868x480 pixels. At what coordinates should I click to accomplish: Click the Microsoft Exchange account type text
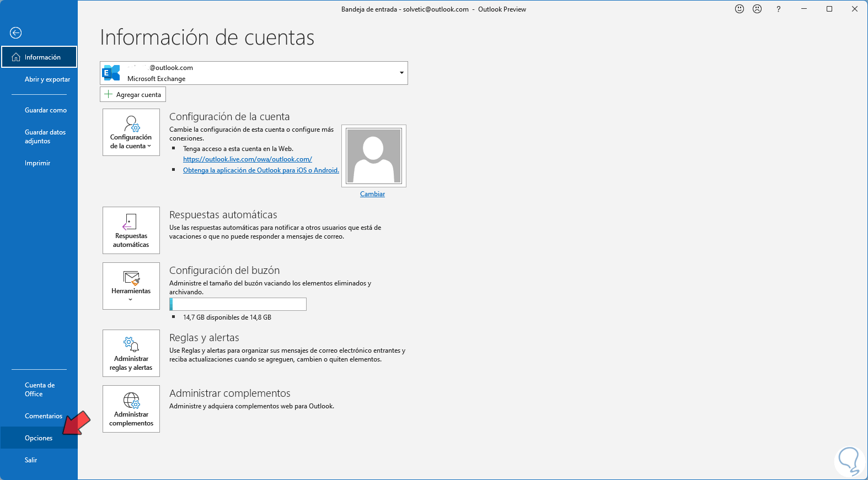tap(156, 79)
